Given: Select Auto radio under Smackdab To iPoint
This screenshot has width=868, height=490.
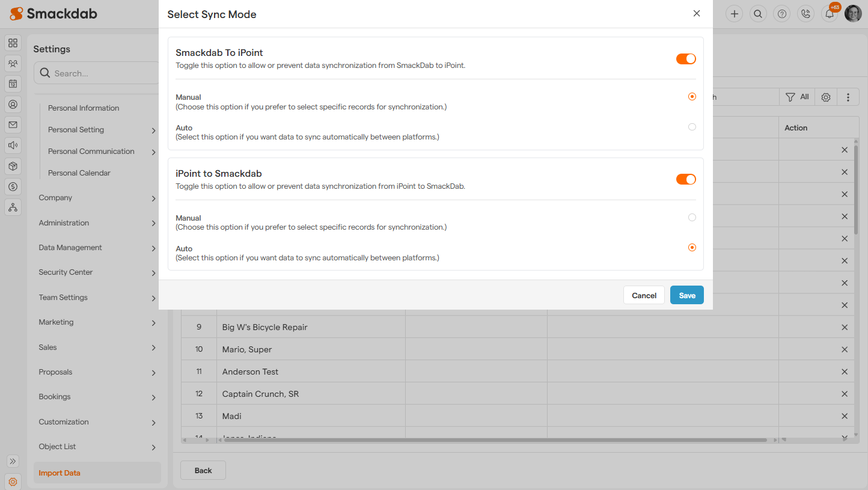Looking at the screenshot, I should point(692,127).
